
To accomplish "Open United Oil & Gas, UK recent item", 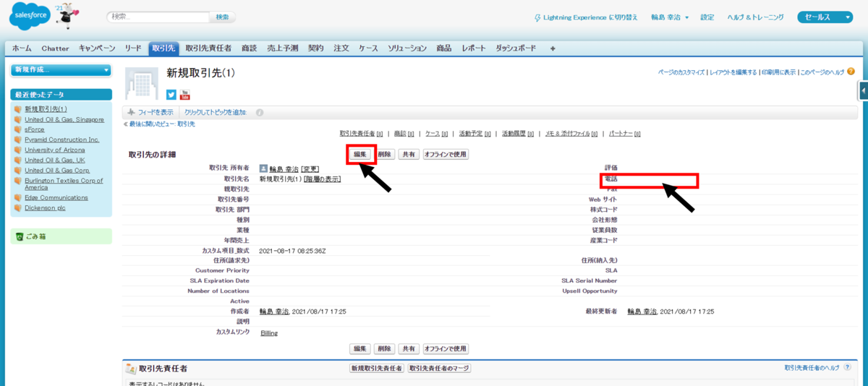I will tap(55, 160).
